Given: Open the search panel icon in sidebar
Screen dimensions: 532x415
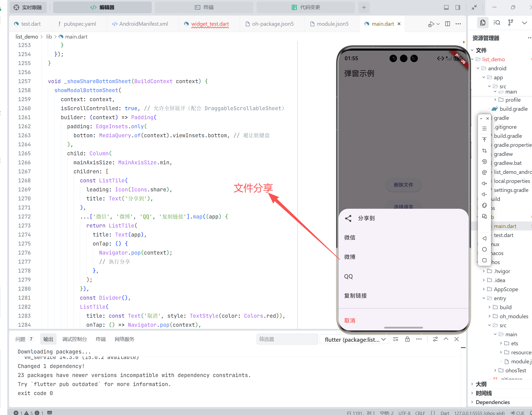Looking at the screenshot, I should click(497, 23).
